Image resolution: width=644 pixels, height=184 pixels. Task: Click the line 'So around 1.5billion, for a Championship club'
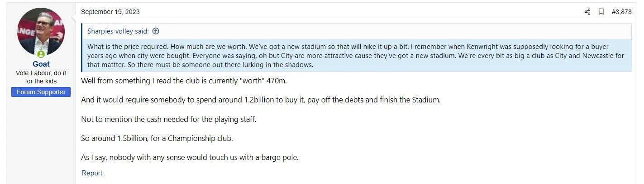pyautogui.click(x=157, y=138)
